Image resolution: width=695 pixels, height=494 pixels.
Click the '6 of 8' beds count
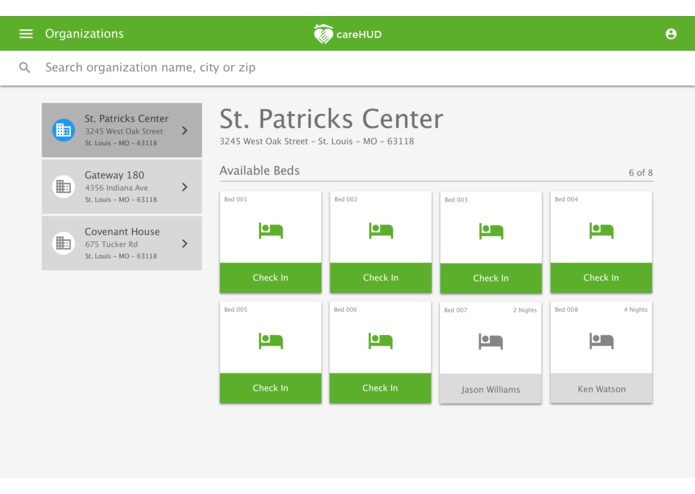[640, 173]
